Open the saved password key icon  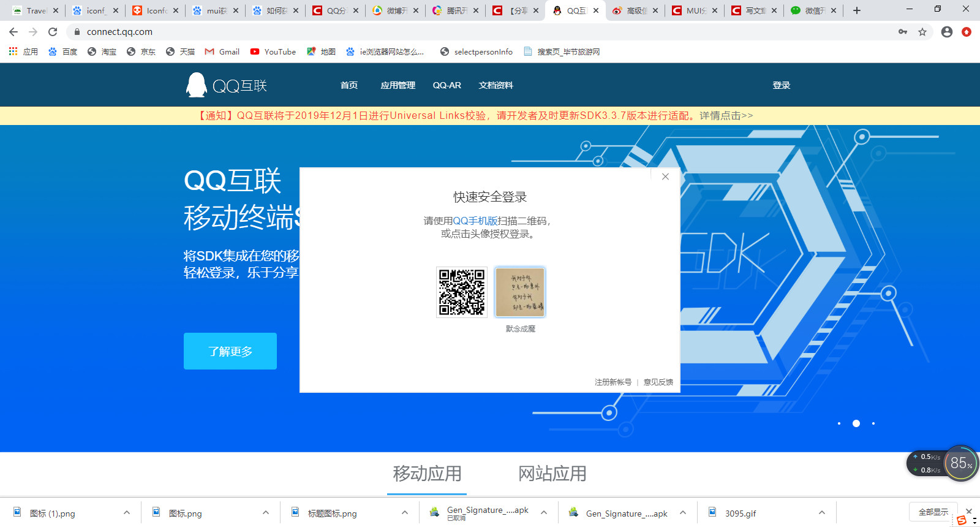903,32
